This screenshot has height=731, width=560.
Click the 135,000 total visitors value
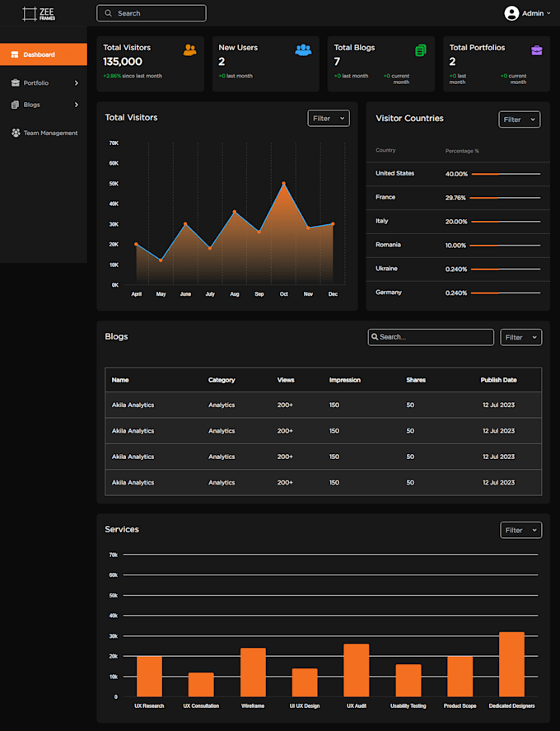coord(123,62)
